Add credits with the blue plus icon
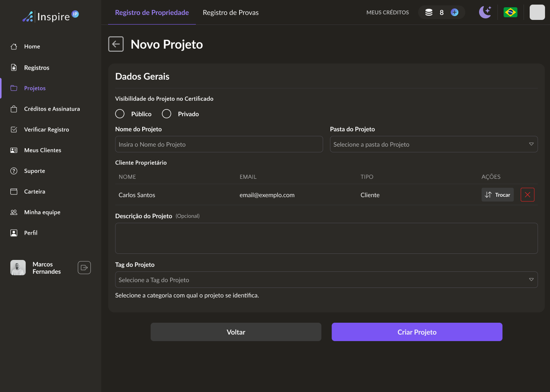The image size is (550, 392). [455, 12]
